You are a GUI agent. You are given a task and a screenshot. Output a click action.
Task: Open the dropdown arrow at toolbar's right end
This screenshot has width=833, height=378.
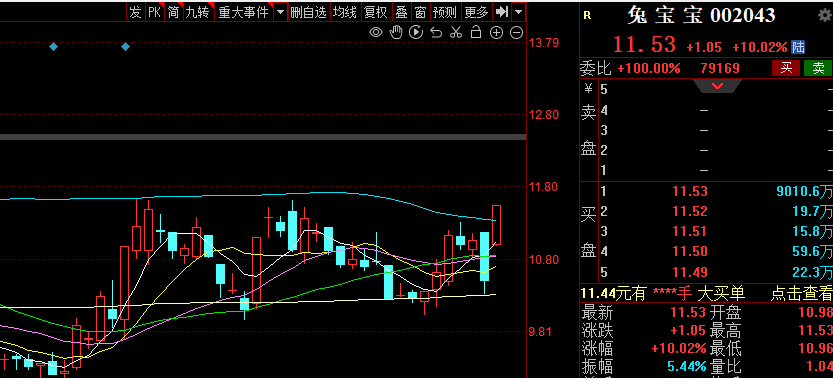point(519,12)
